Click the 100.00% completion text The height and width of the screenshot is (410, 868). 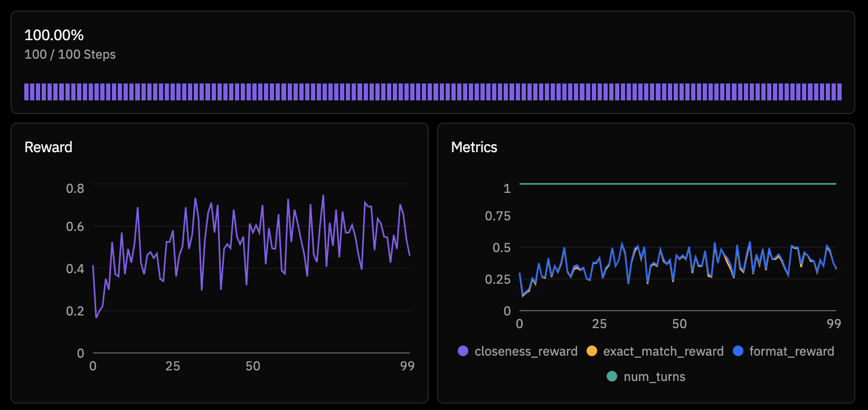tap(54, 35)
